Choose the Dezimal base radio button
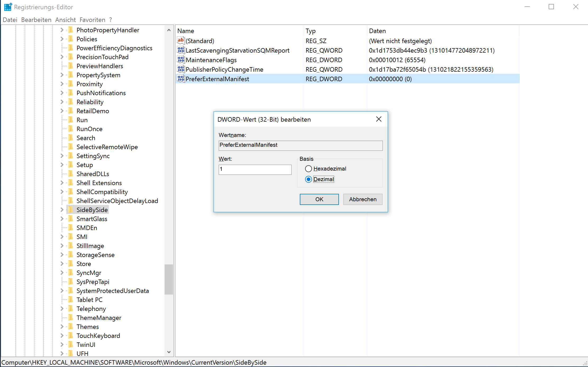588x367 pixels. tap(308, 179)
